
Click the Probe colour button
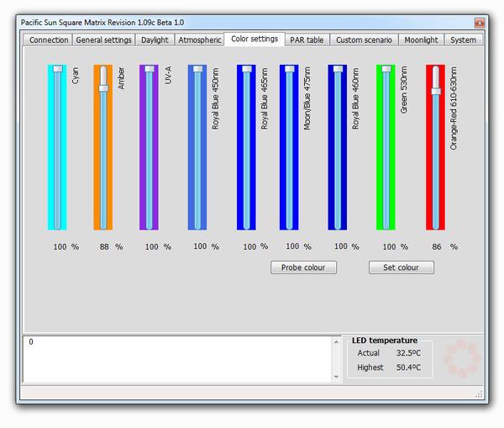[303, 267]
